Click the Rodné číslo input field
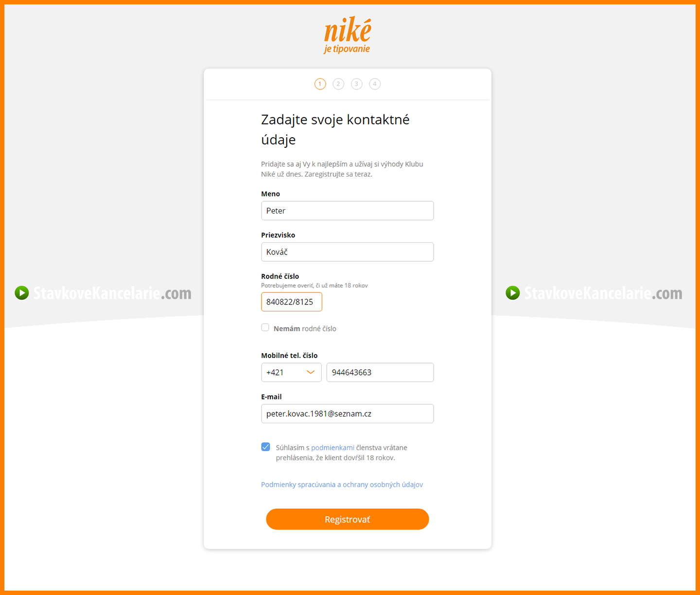Image resolution: width=700 pixels, height=595 pixels. tap(291, 302)
